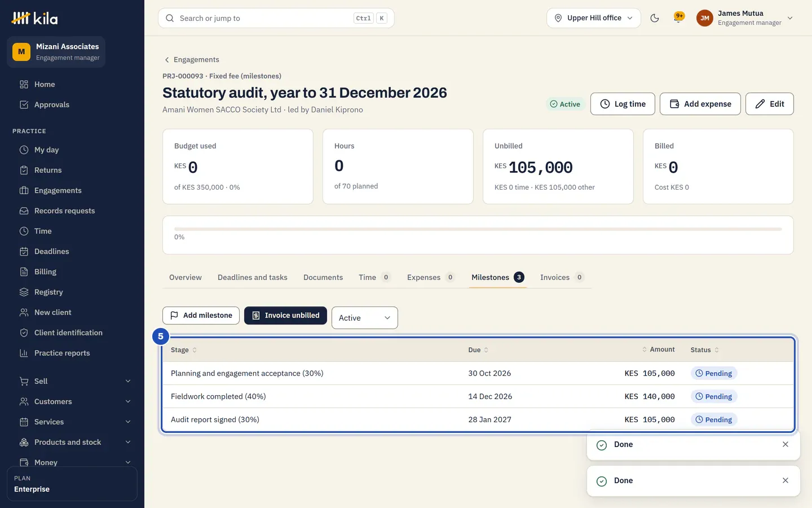The image size is (812, 508).
Task: Click the Add milestone button
Action: click(201, 316)
